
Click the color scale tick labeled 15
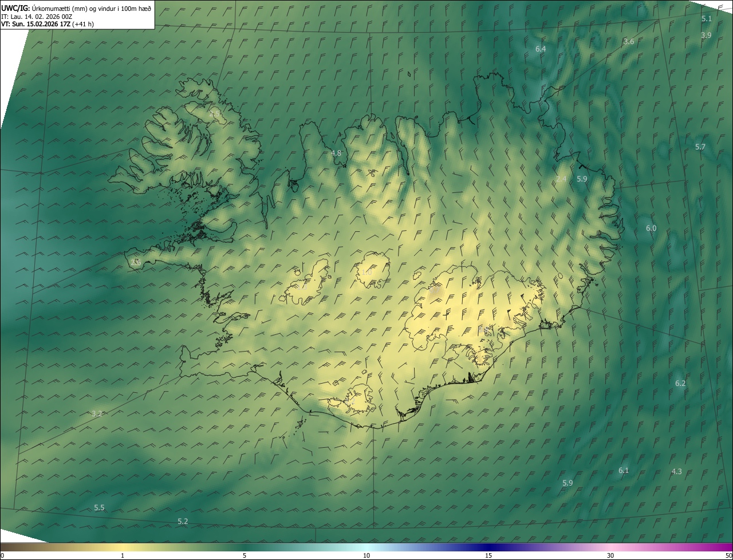(488, 556)
